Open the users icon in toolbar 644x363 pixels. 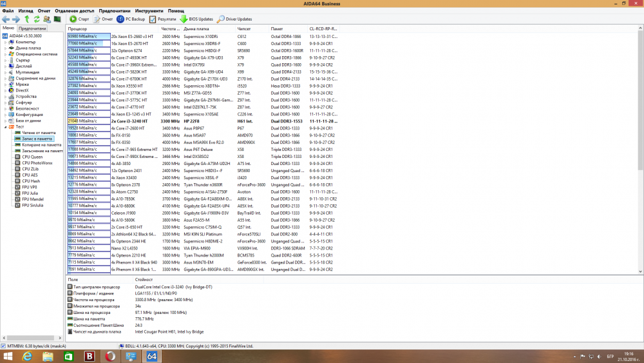(x=47, y=19)
